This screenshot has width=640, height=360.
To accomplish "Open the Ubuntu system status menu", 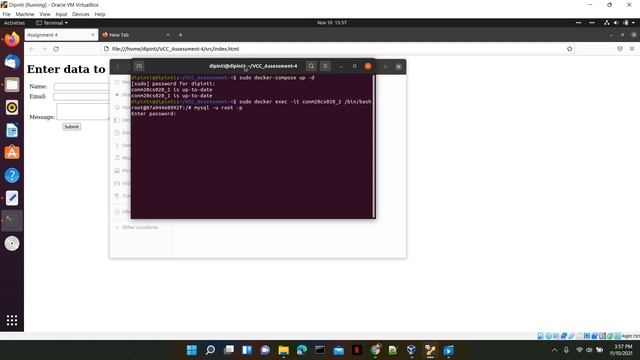I will pyautogui.click(x=620, y=23).
